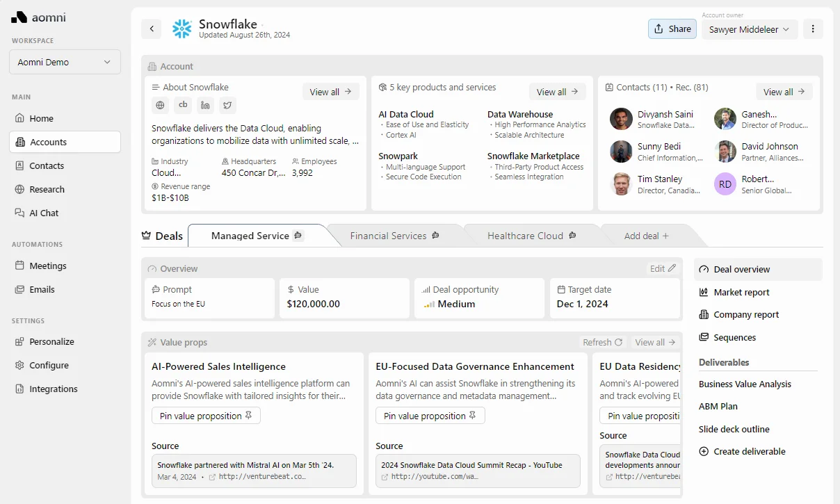Pin the EU-Focused Data Governance value proposition
This screenshot has height=504, width=840.
pyautogui.click(x=430, y=416)
